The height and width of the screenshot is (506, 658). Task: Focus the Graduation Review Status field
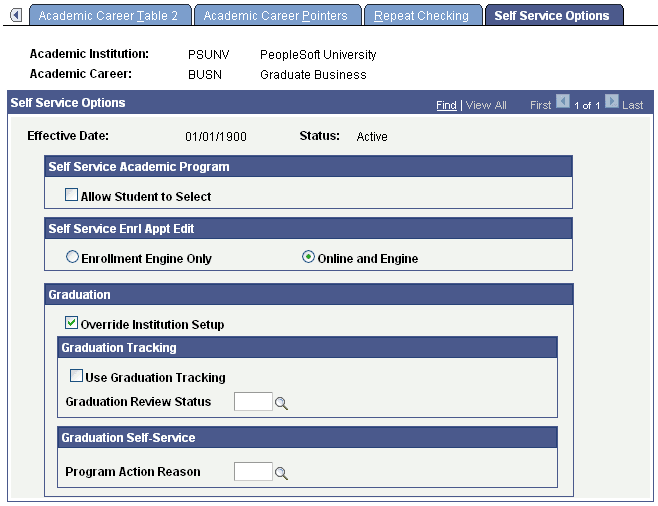pyautogui.click(x=253, y=402)
